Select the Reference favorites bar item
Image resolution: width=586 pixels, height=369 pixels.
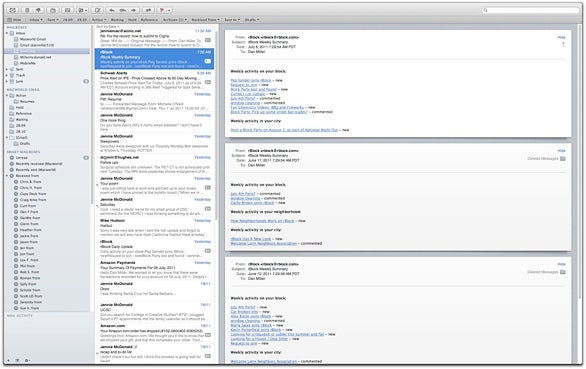pos(149,19)
